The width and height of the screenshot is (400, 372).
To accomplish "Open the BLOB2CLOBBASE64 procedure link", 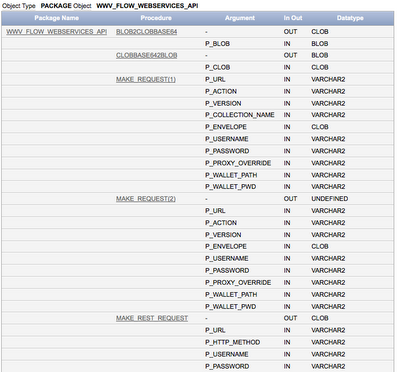I will [x=147, y=32].
